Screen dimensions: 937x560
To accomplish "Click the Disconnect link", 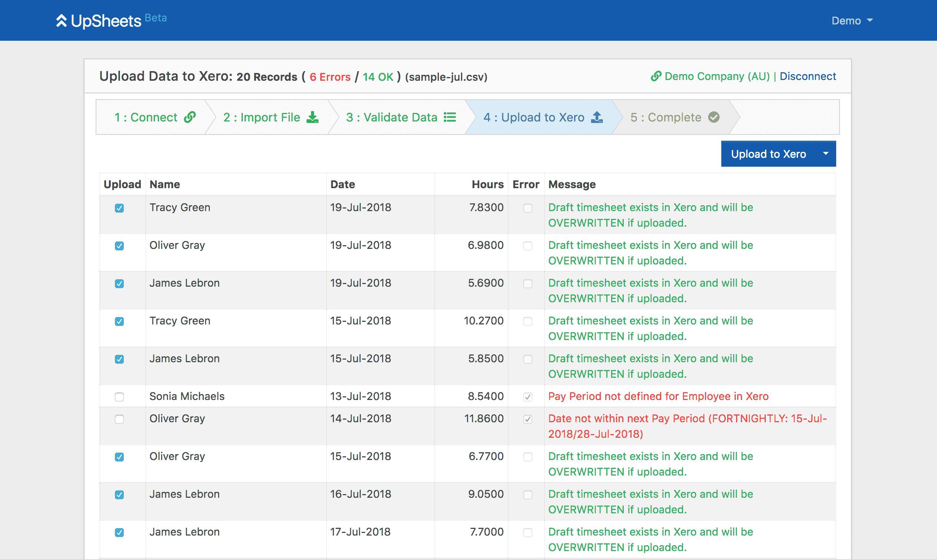I will (808, 77).
